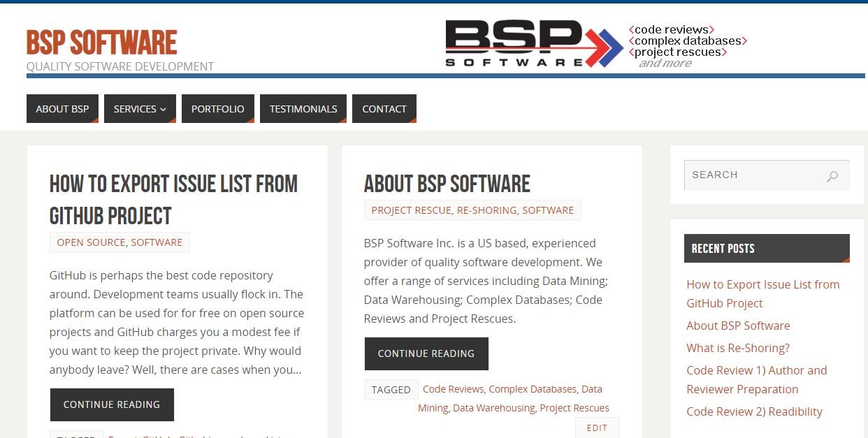Open the Testimonials page
The height and width of the screenshot is (438, 868).
tap(303, 108)
